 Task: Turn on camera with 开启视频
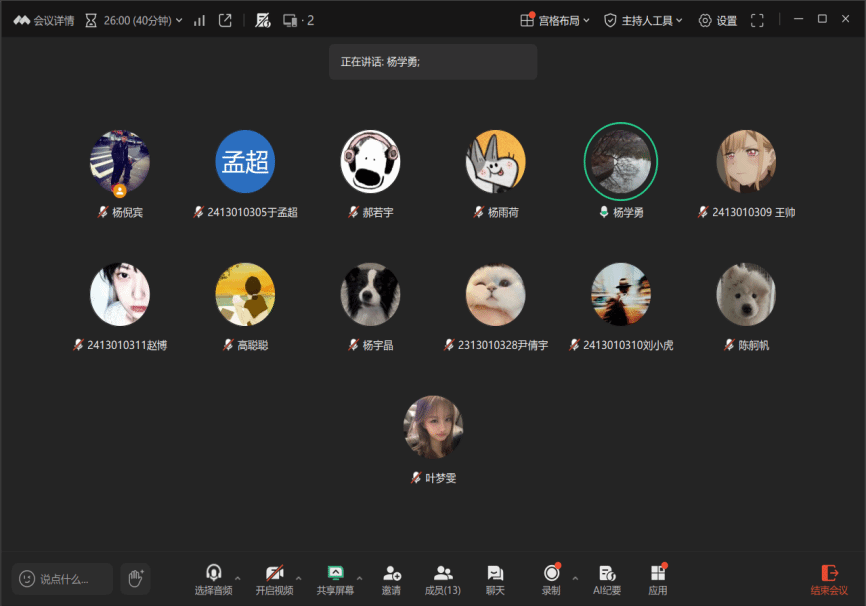click(274, 579)
